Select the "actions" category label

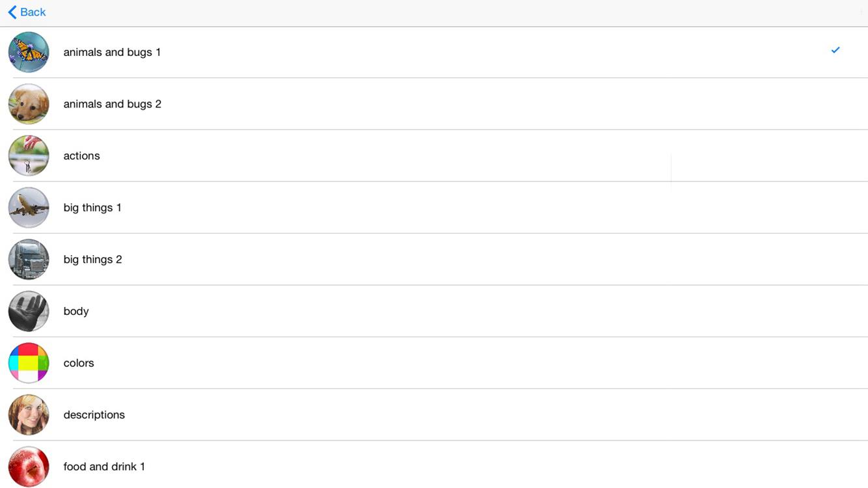point(81,156)
